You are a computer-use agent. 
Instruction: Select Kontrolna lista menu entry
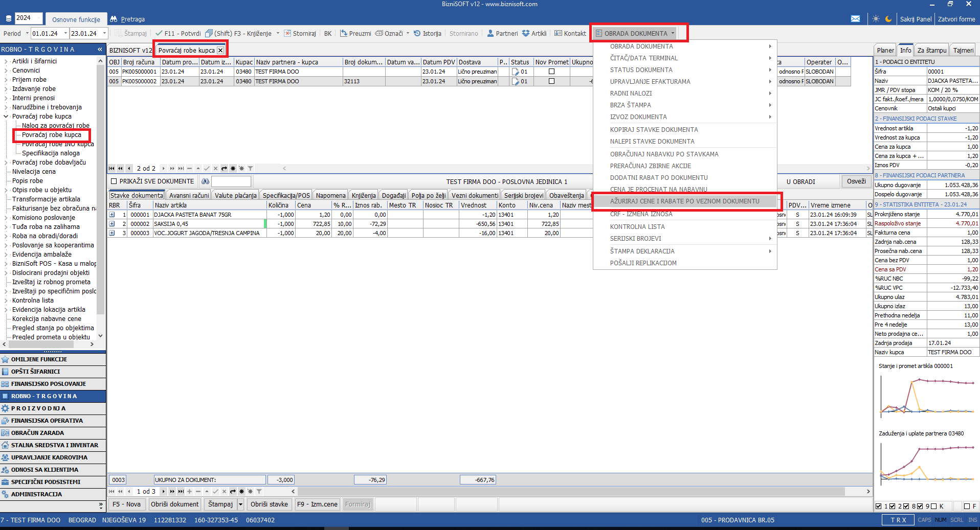637,227
